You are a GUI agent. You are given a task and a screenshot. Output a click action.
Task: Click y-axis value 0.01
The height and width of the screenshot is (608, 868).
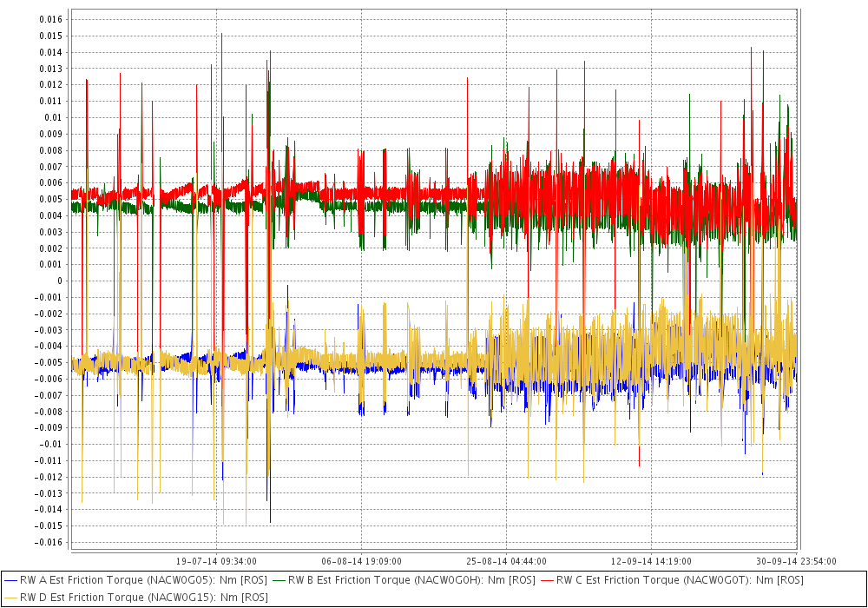click(x=54, y=117)
